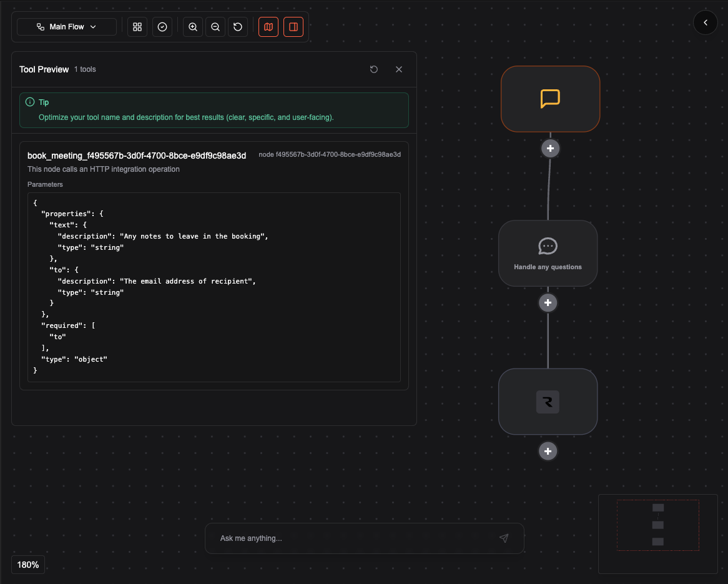Click the 180% zoom level indicator
Image resolution: width=728 pixels, height=584 pixels.
[x=27, y=565]
